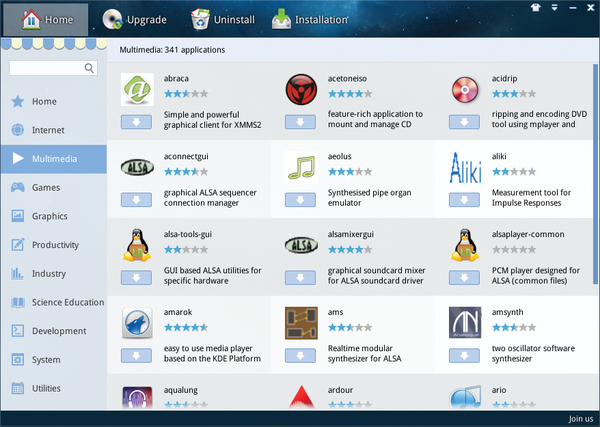This screenshot has width=600, height=427.
Task: Install aeolus with its download button
Action: [x=300, y=200]
